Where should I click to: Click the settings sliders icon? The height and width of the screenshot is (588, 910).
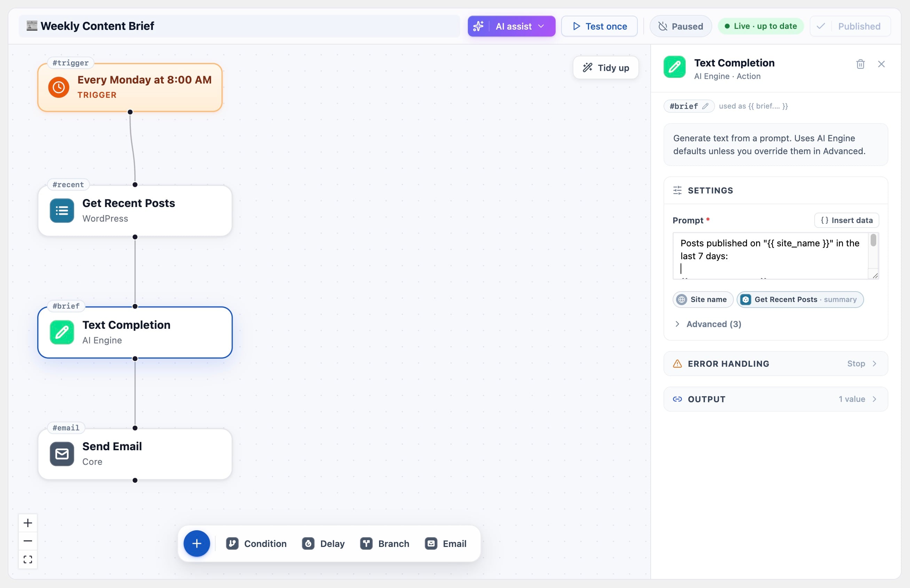677,190
